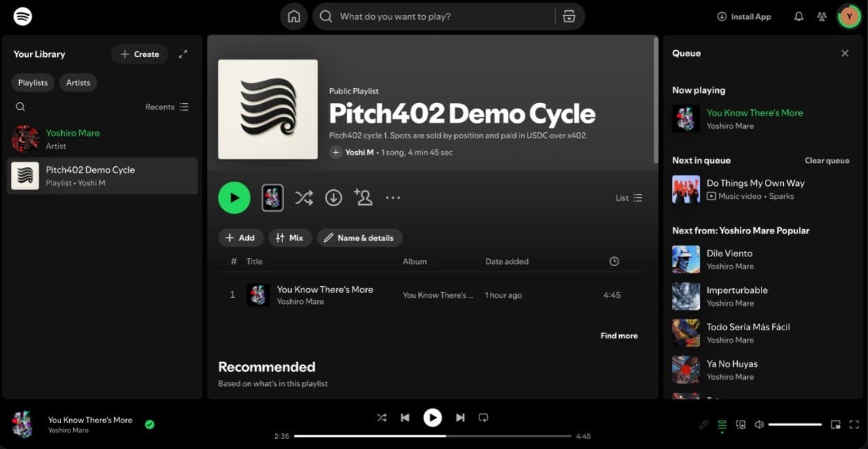This screenshot has width=868, height=449.
Task: Enable shuffle for the playlist header
Action: tap(304, 198)
